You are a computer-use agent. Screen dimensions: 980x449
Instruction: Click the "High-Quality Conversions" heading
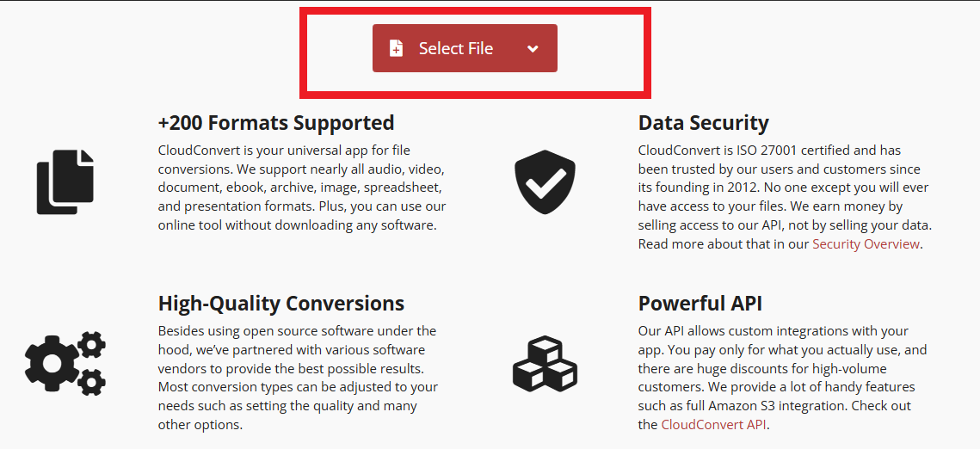(281, 304)
